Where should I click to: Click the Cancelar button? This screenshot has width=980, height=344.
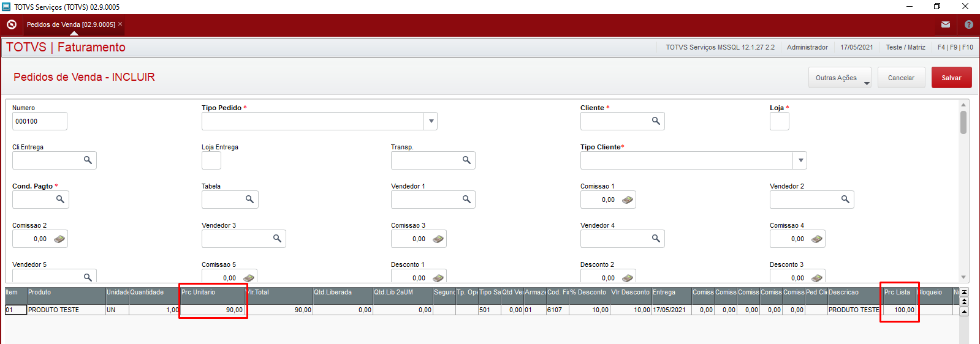tap(901, 78)
